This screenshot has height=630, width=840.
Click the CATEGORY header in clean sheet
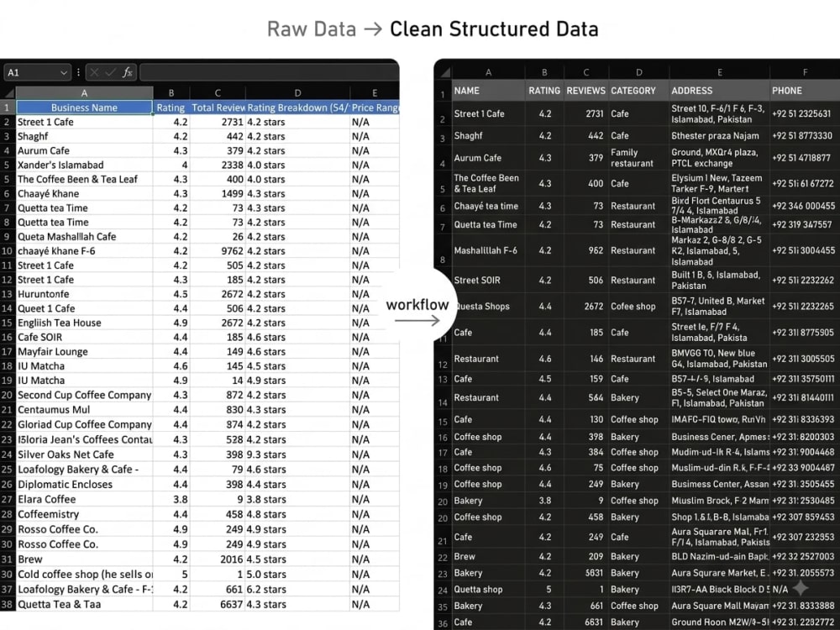[x=638, y=91]
